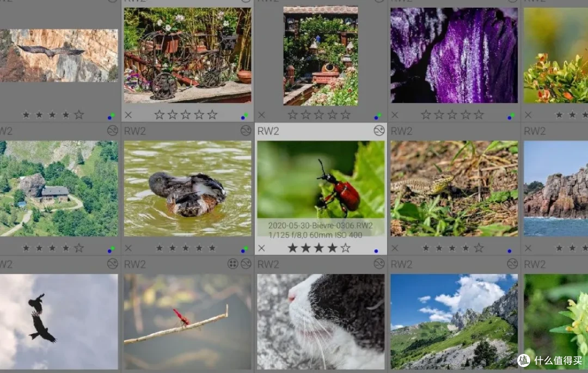
Task: Reject the red beetle photo with its X
Action: [x=261, y=248]
